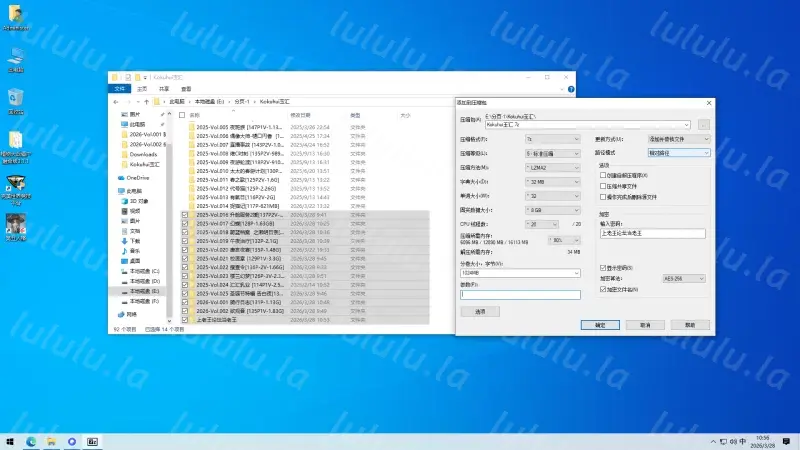Open the Administrator desktop folder icon

pyautogui.click(x=15, y=17)
